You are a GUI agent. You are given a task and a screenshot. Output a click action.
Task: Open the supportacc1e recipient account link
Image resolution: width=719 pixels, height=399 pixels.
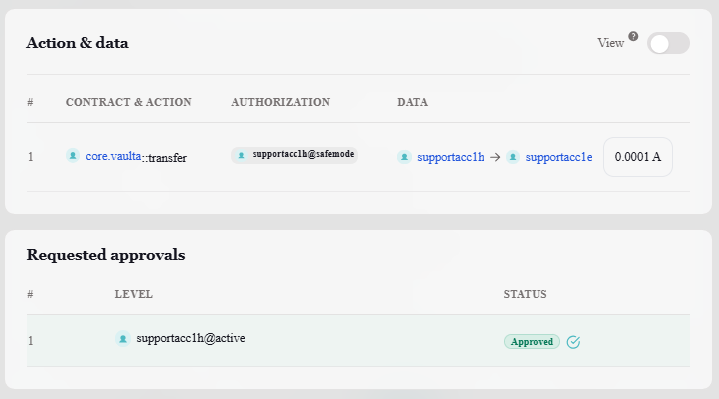559,157
